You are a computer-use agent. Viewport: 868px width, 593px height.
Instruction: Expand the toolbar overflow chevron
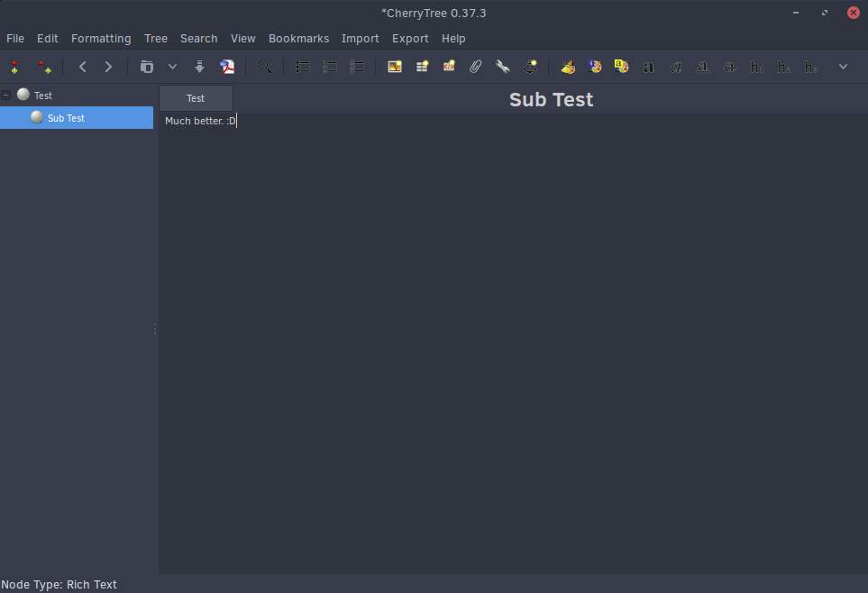843,67
